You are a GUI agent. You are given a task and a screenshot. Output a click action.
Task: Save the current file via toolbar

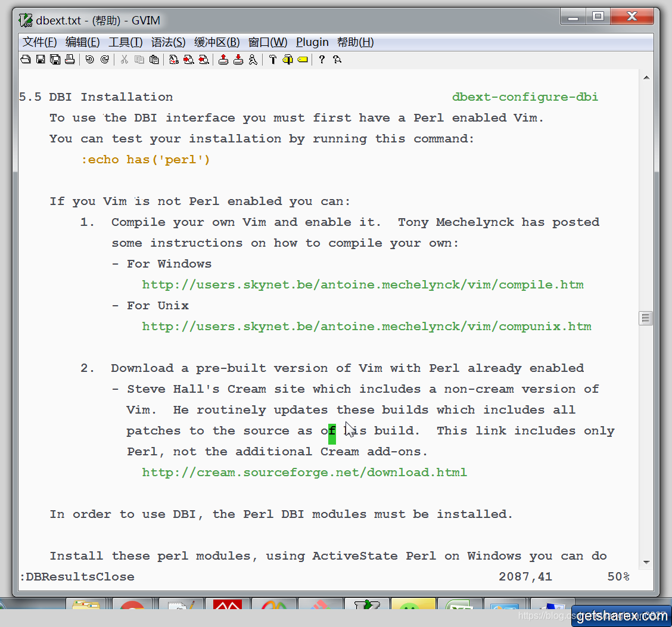pos(41,60)
